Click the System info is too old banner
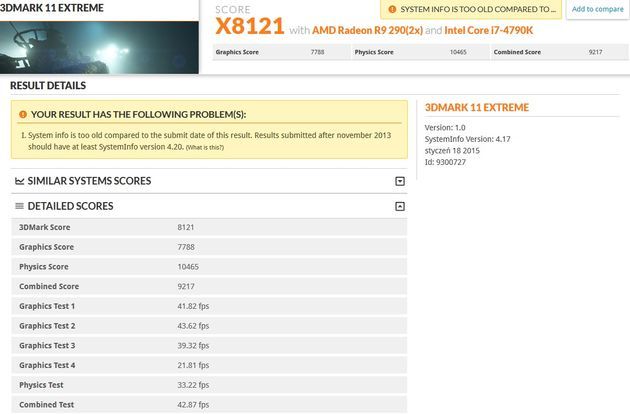This screenshot has height=414, width=630. tap(472, 9)
